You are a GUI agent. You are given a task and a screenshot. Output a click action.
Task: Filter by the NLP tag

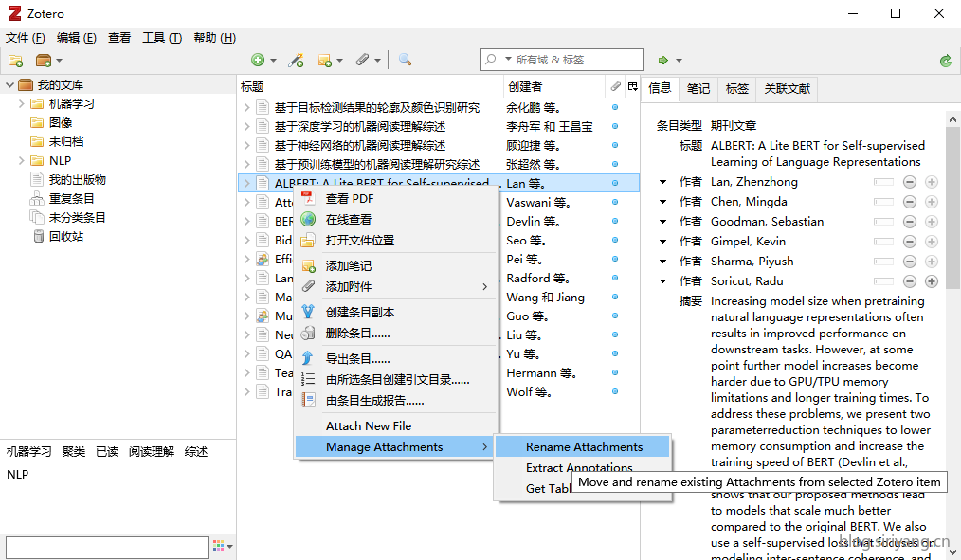pyautogui.click(x=18, y=474)
